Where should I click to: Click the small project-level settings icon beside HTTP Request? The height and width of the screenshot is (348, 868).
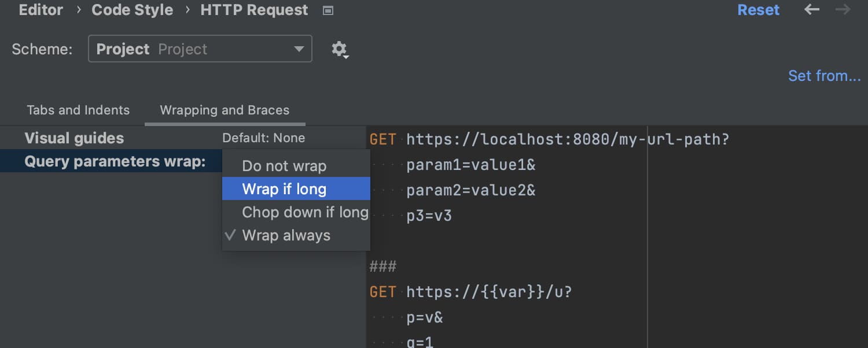[328, 10]
